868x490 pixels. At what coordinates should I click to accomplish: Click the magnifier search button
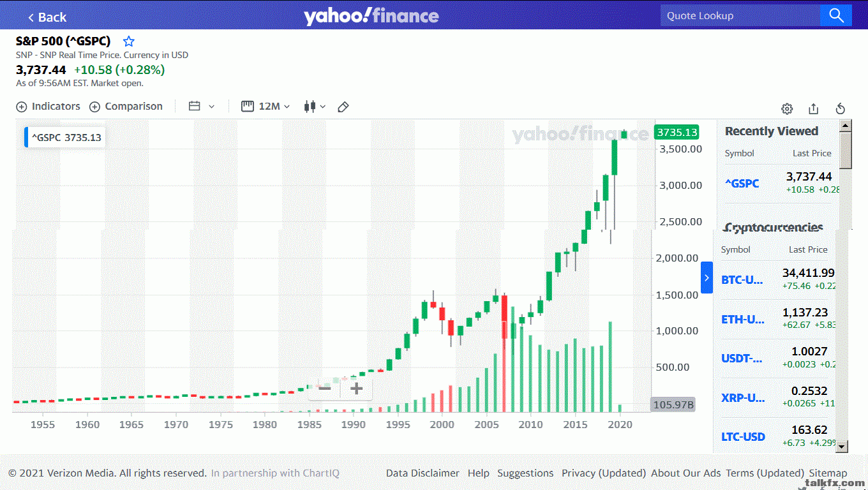[x=836, y=15]
